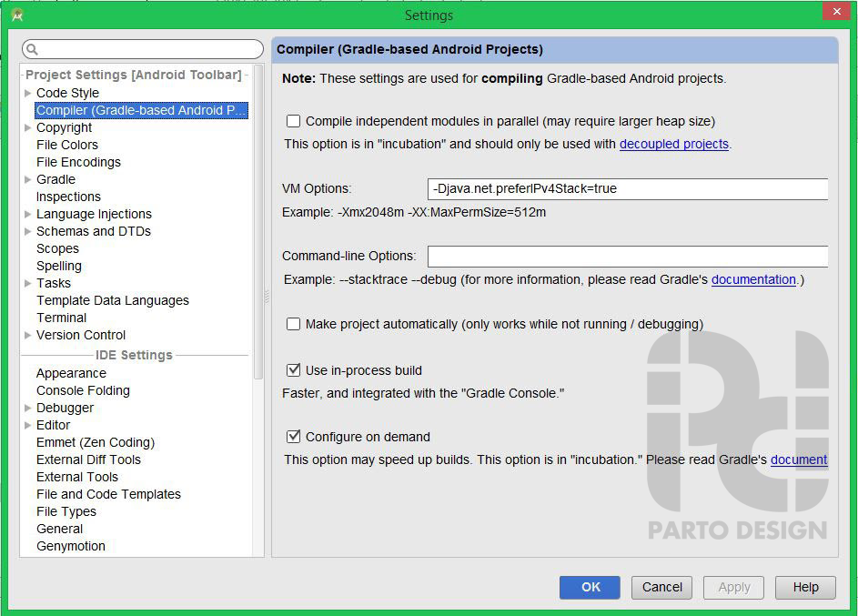The image size is (858, 616).
Task: Open File Encodings settings
Action: click(x=79, y=162)
